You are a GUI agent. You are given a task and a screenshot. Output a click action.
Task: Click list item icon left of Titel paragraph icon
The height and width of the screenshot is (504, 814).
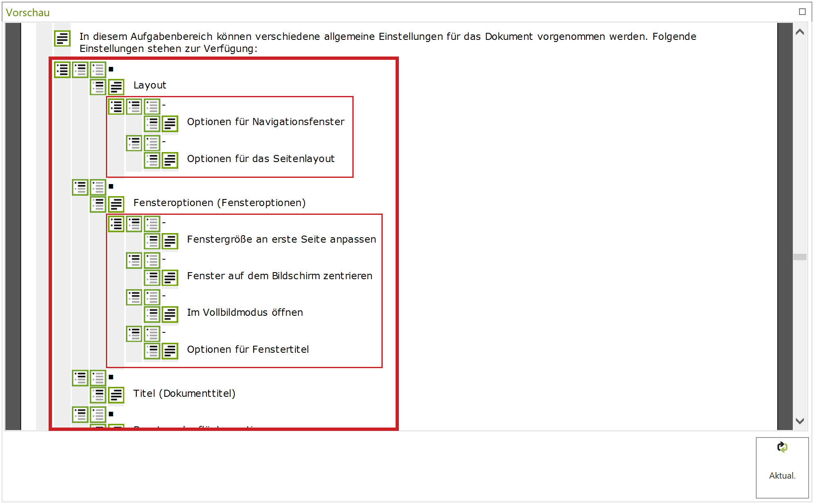point(98,395)
